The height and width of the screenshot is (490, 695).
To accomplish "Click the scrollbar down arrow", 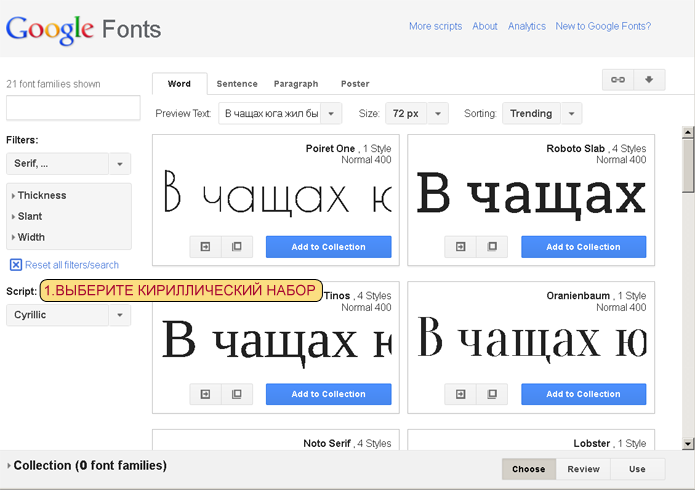I will (688, 443).
